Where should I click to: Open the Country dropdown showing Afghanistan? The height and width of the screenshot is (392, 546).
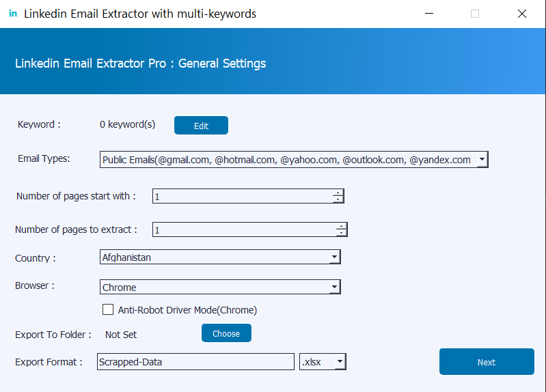point(220,257)
